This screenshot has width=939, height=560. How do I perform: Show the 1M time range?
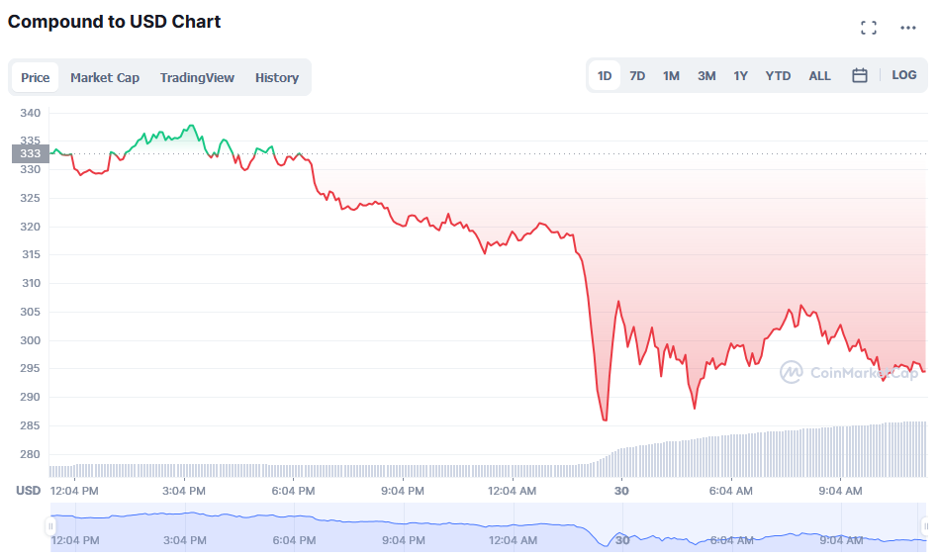(671, 75)
